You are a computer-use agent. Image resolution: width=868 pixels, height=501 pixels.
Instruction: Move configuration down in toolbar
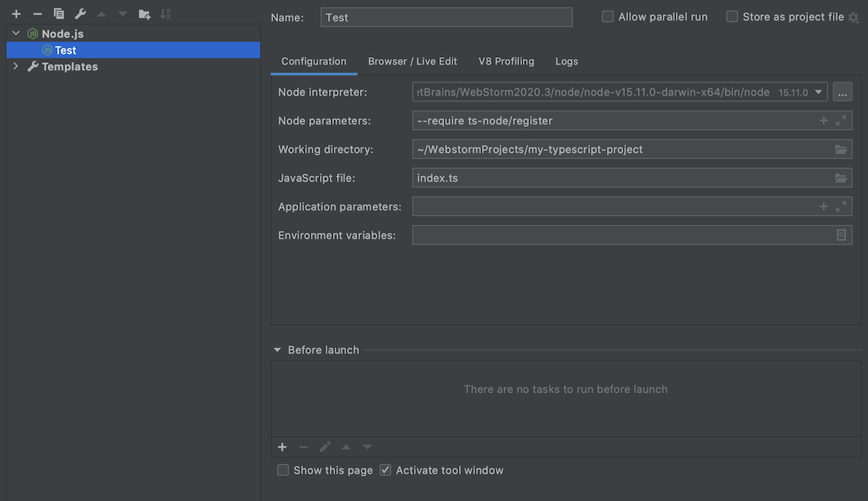tap(123, 14)
